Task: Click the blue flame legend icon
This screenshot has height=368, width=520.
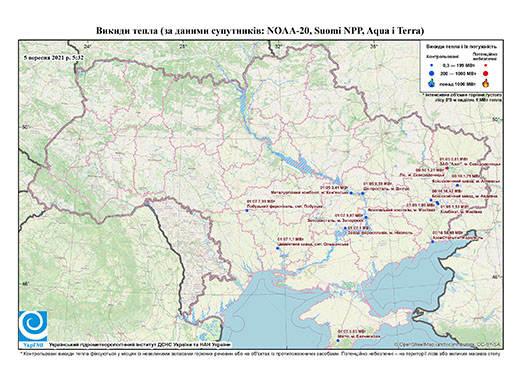Action: point(432,83)
